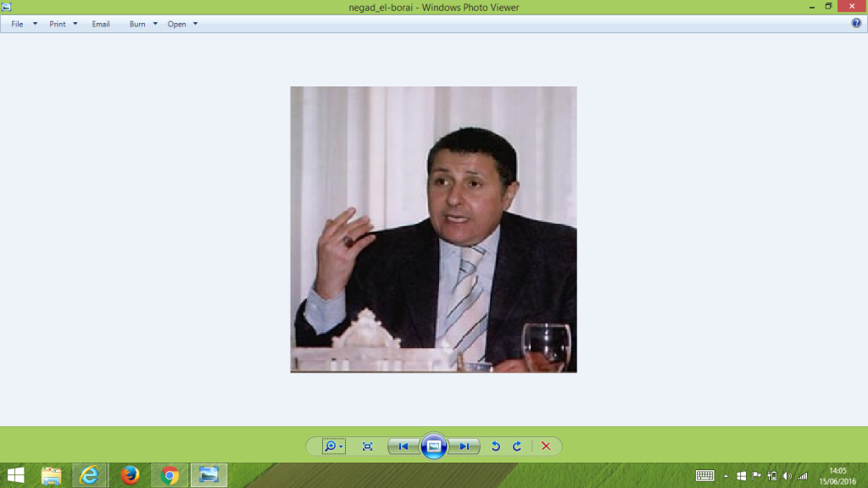Viewport: 868px width, 488px height.
Task: Rotate the photo counterclockwise
Action: pyautogui.click(x=496, y=446)
